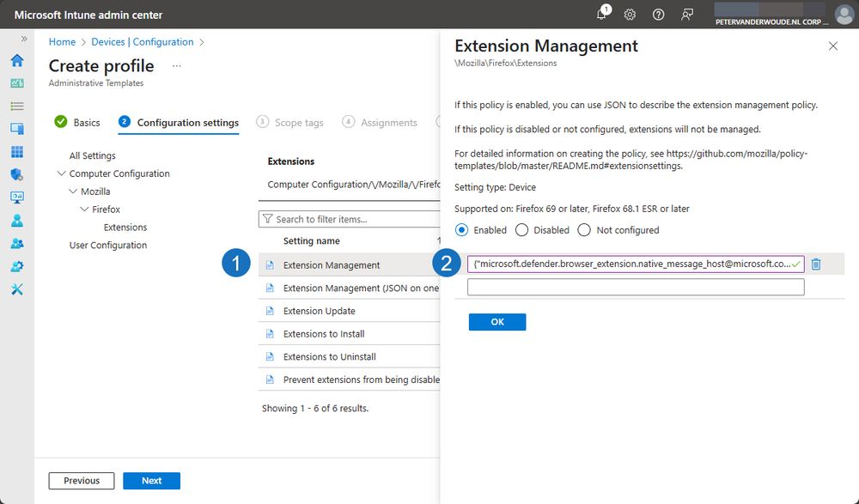Switch to Configuration settings step tab

click(179, 122)
